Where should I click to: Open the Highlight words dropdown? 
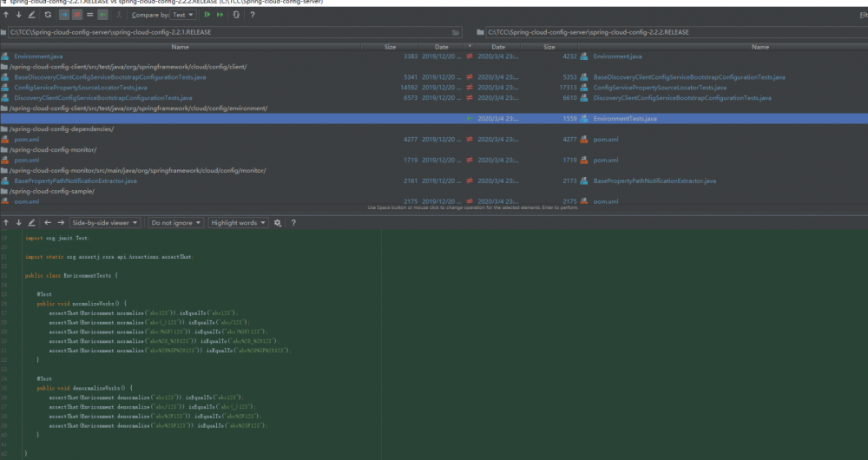pyautogui.click(x=238, y=222)
